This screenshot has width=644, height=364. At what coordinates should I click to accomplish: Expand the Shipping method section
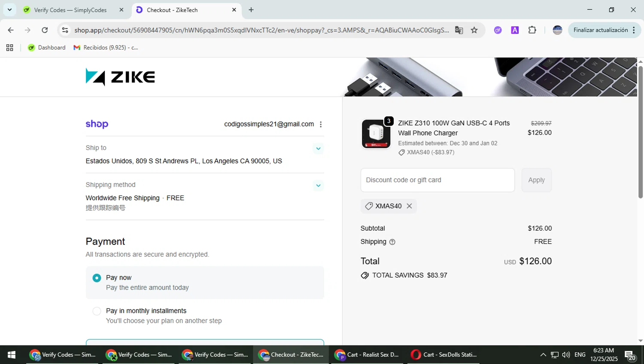click(318, 186)
